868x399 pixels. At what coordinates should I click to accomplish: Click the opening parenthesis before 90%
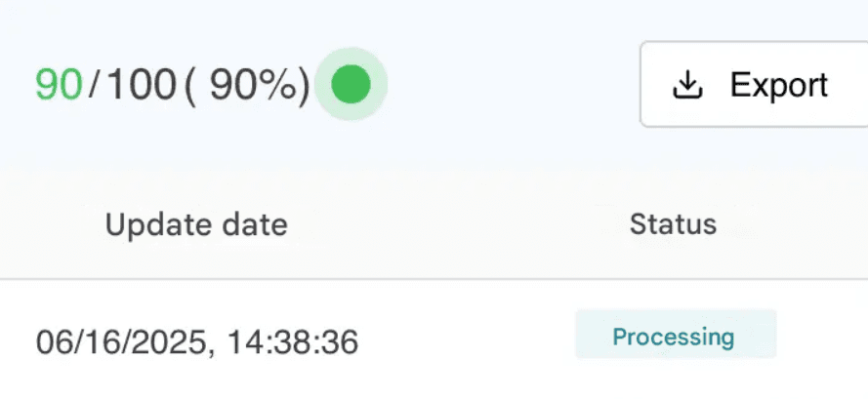[x=189, y=87]
